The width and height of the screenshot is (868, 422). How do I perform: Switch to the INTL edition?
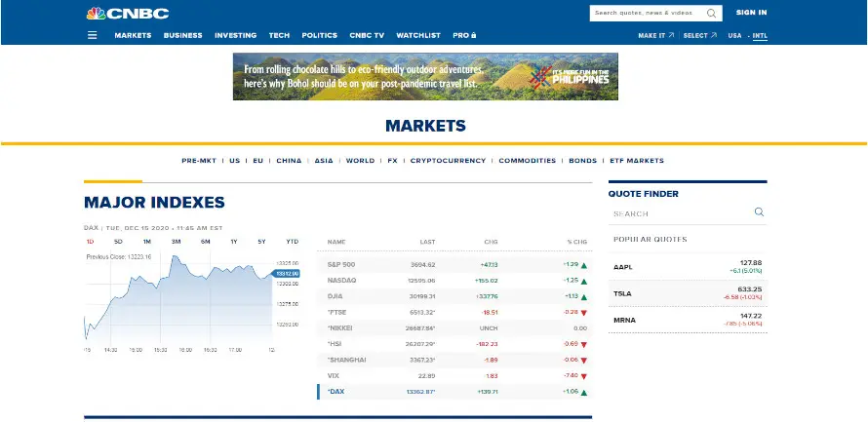click(x=760, y=35)
